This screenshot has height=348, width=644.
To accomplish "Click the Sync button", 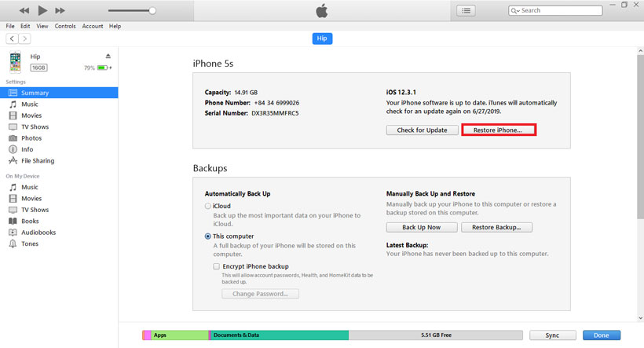I will pos(552,335).
